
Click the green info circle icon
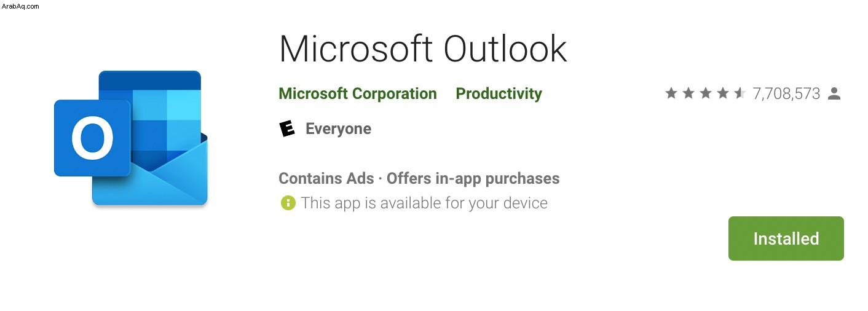coord(288,203)
